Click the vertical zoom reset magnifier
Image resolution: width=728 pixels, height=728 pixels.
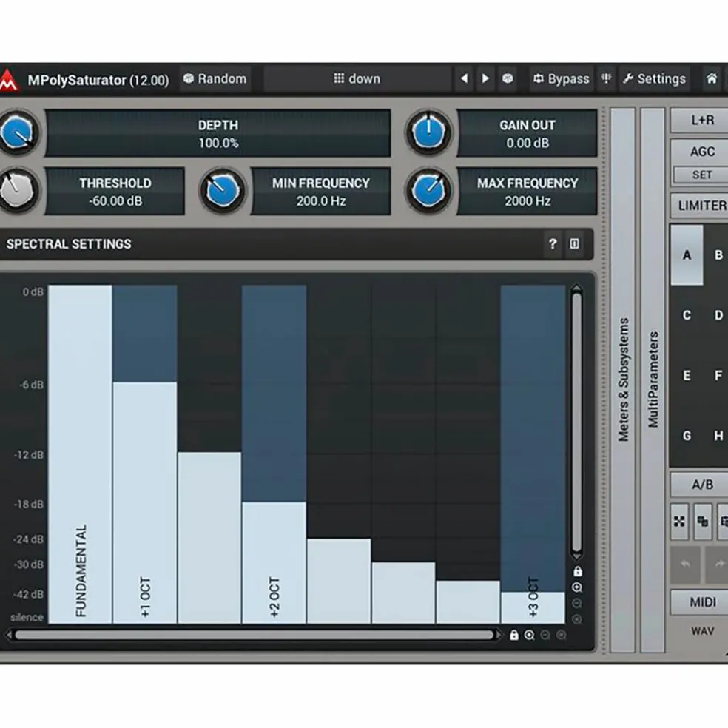coord(577,619)
